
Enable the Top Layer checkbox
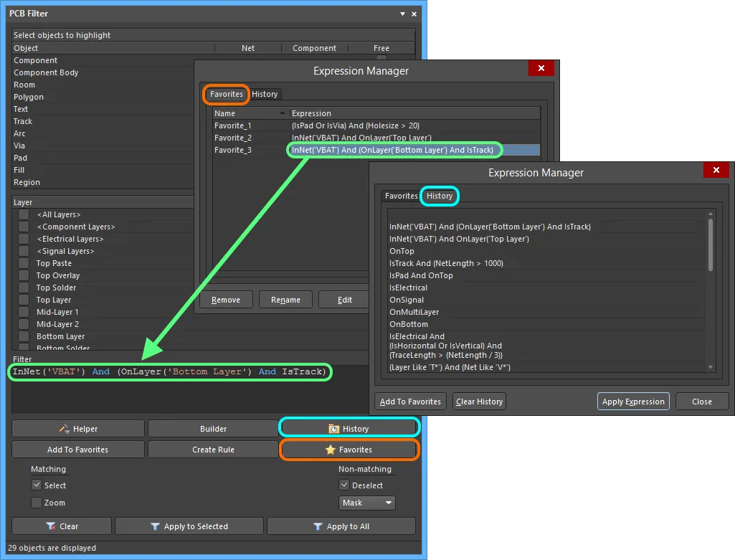[24, 300]
